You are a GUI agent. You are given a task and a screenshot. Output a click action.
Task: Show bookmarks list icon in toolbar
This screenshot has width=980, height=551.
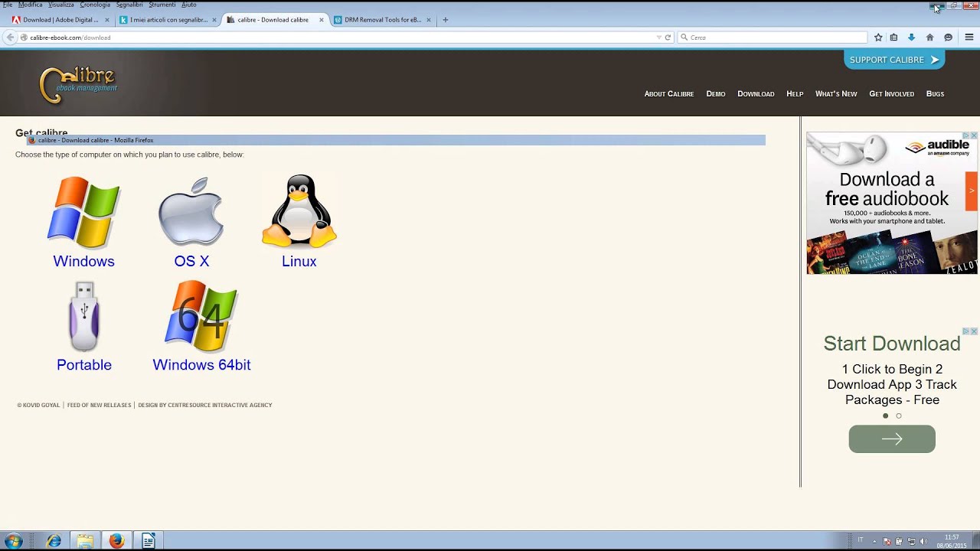[893, 37]
